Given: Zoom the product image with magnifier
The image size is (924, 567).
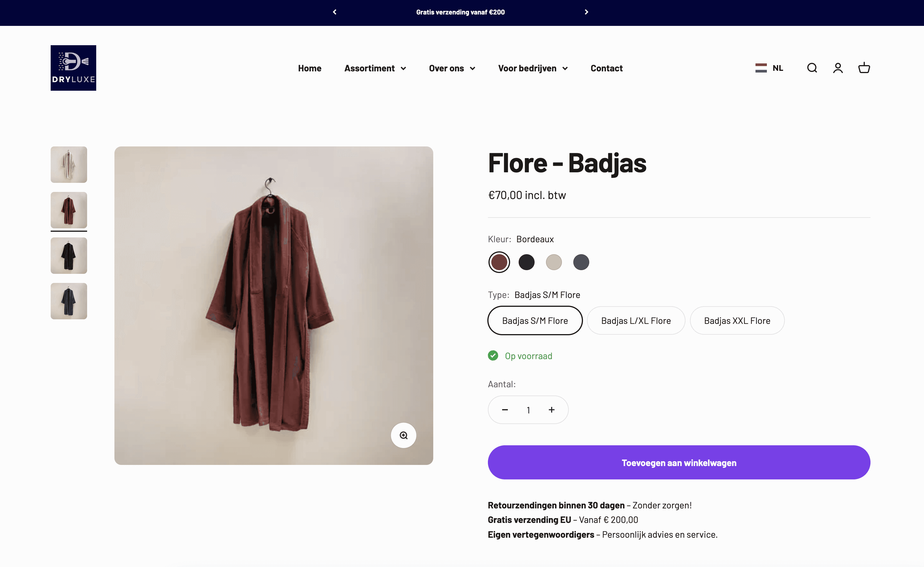Looking at the screenshot, I should pos(403,435).
